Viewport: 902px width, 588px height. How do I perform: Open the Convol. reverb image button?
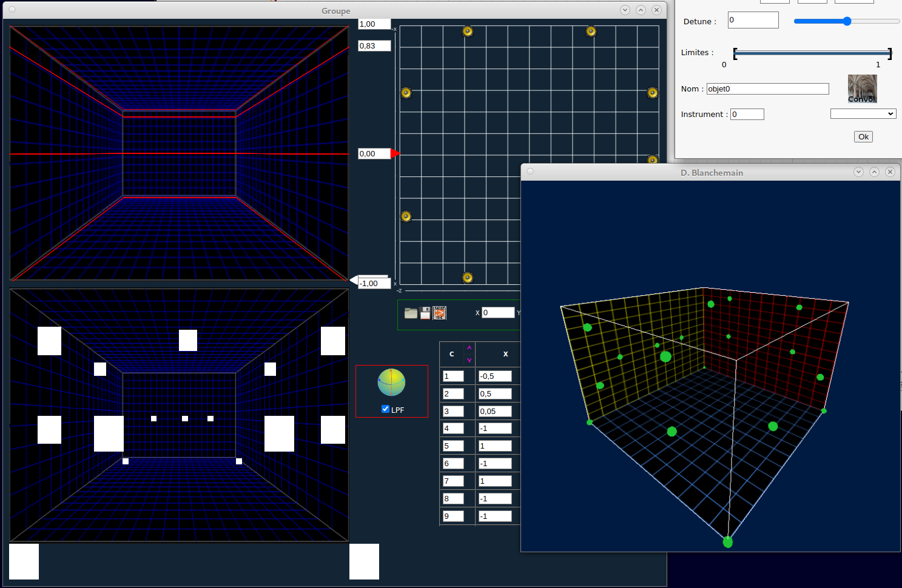click(862, 89)
